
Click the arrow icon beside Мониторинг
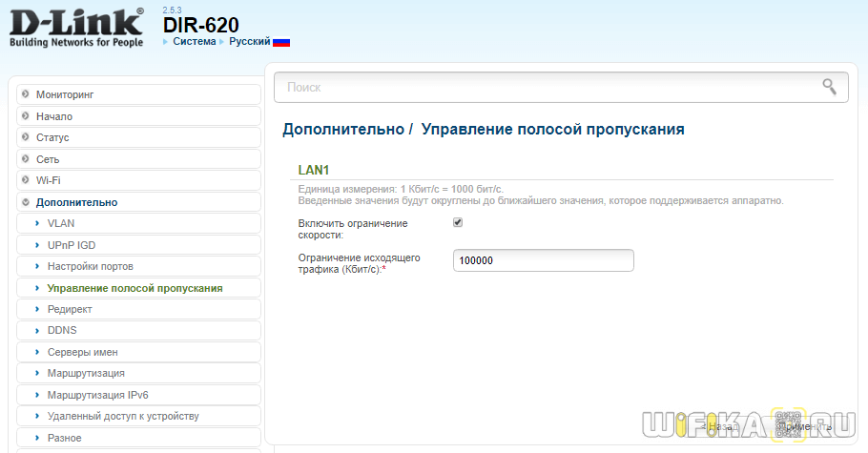(26, 94)
